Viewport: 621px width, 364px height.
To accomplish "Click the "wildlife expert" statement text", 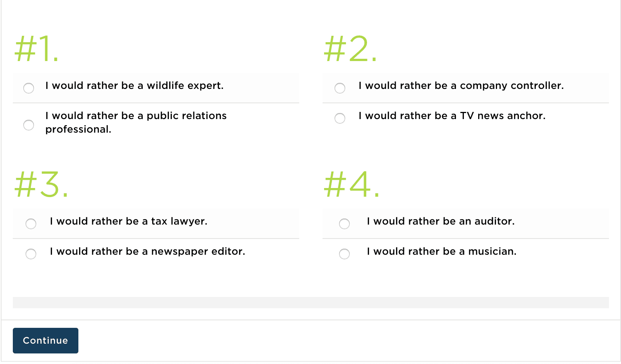I will [x=134, y=86].
